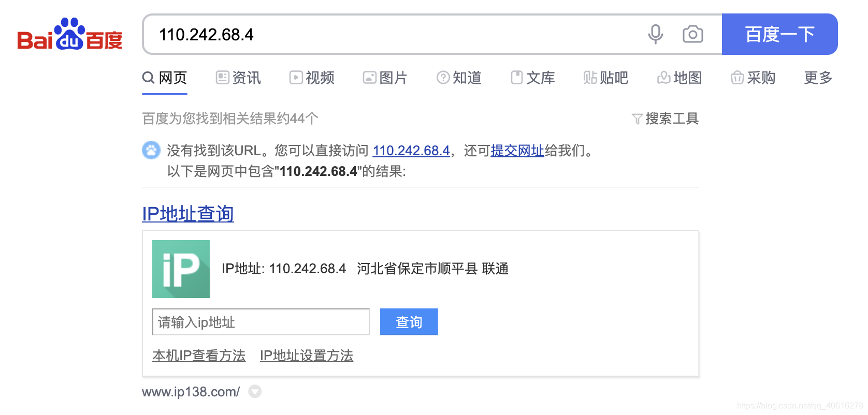Open the IP地址设置方法 link
The image size is (868, 415).
(307, 355)
